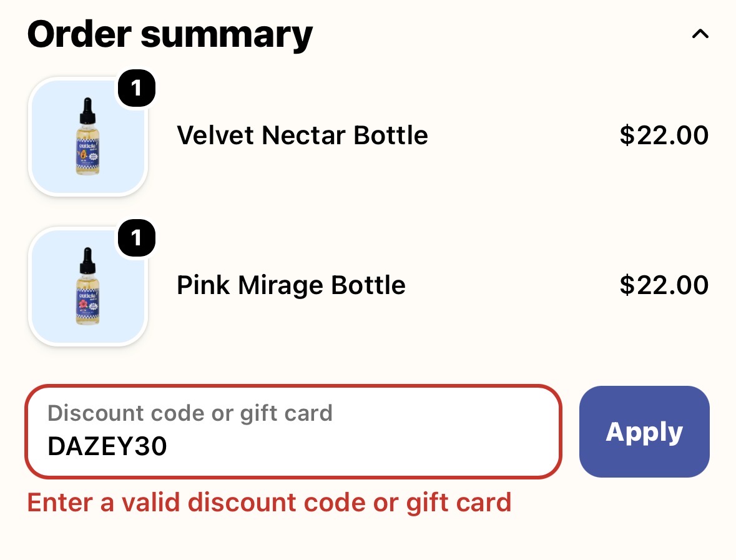The image size is (736, 560).
Task: Click the Pink Mirage Bottle price $22.00
Action: point(664,285)
